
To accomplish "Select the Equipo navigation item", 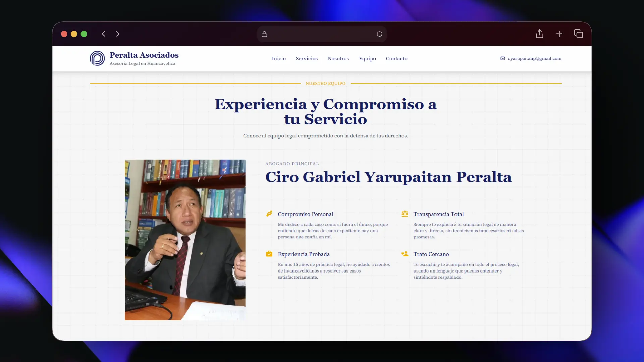I will click(367, 58).
